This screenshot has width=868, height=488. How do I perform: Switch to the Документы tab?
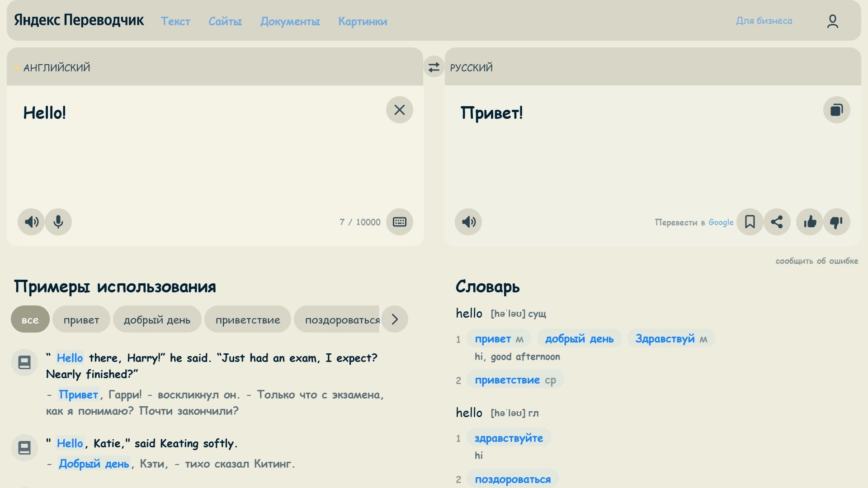(x=290, y=21)
